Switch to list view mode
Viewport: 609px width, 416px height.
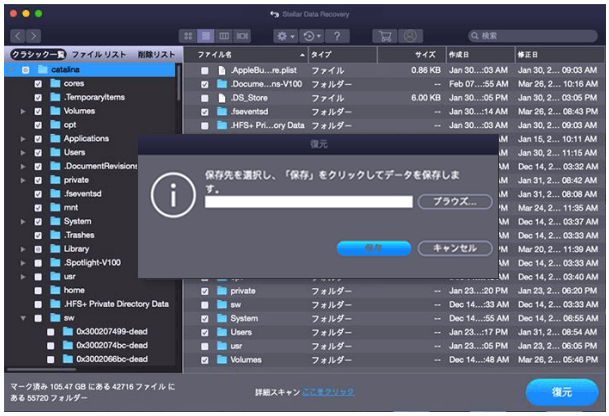coord(206,36)
